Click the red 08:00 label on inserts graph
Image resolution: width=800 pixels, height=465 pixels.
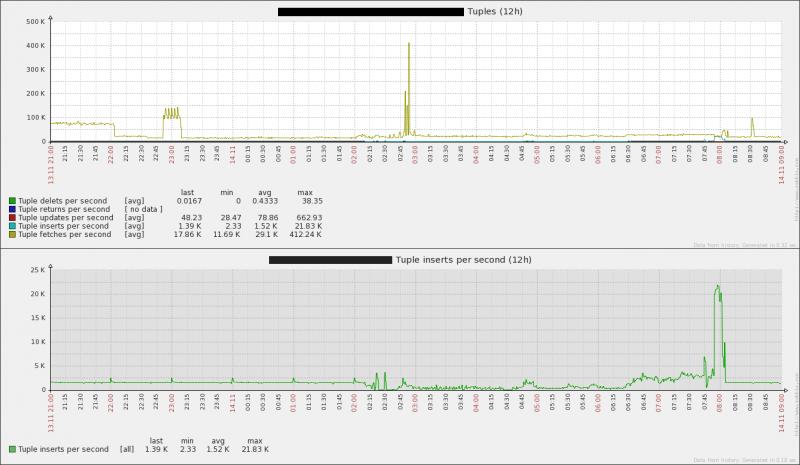[719, 402]
